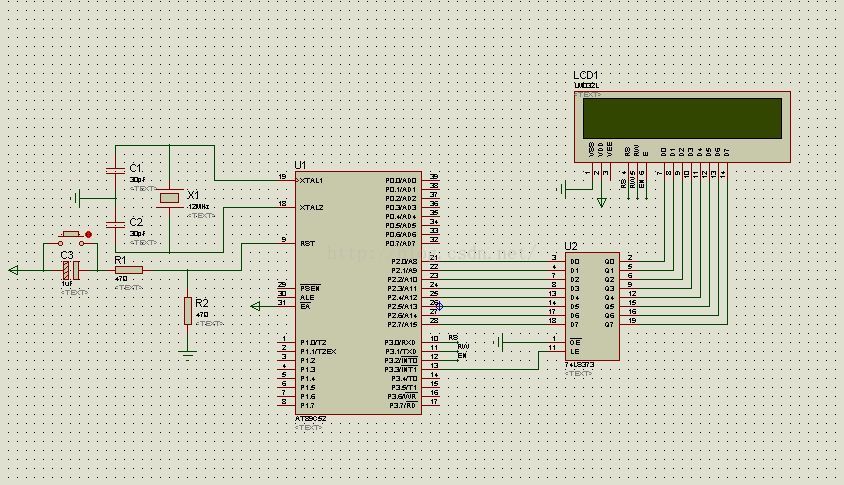Select the R1 resistor body
The width and height of the screenshot is (844, 485).
pos(129,270)
